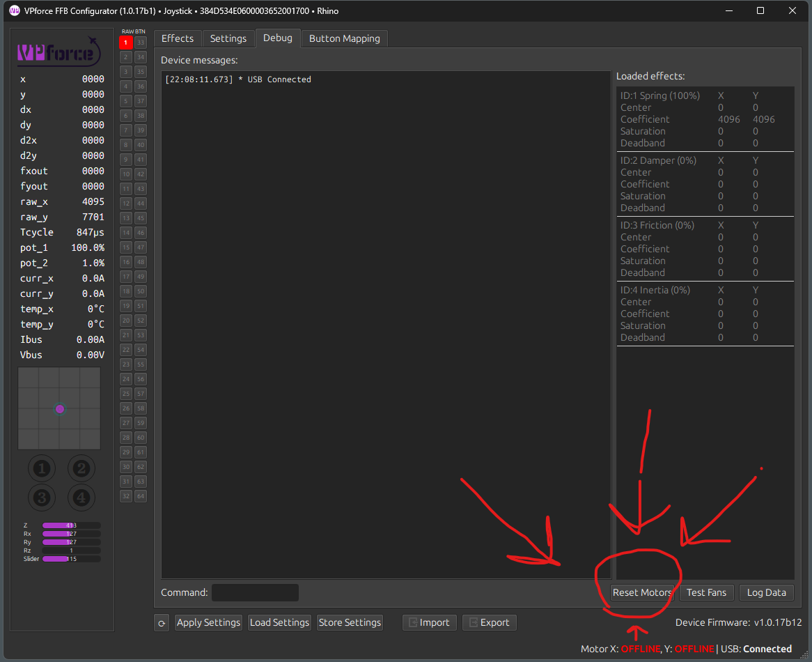This screenshot has width=812, height=662.
Task: Click the refresh icon beside Apply Settings
Action: point(162,623)
